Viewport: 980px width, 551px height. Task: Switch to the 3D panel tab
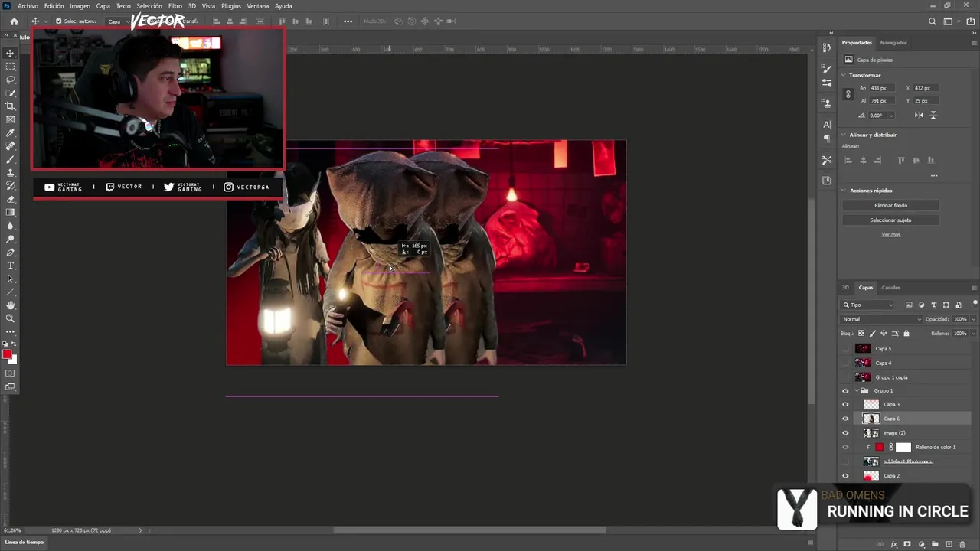pos(846,288)
